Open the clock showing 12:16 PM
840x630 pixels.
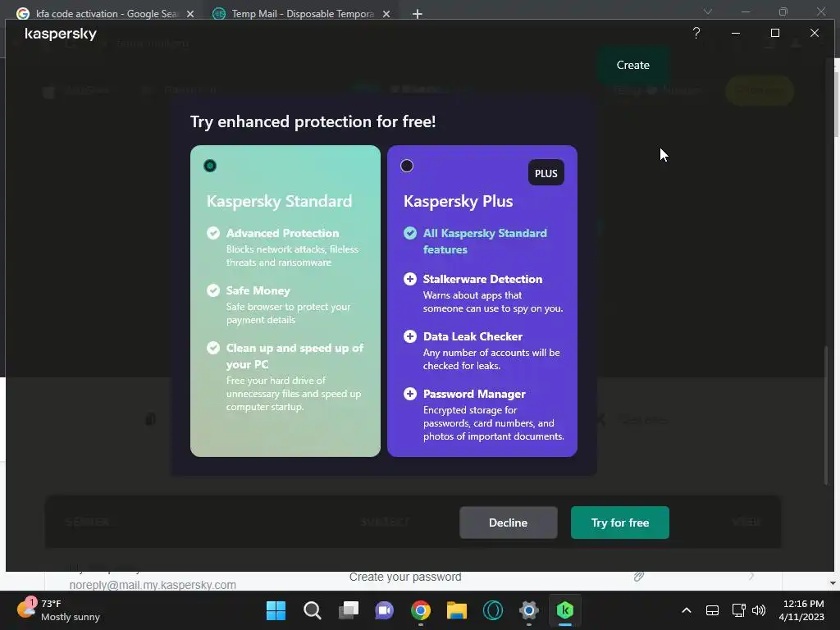click(x=801, y=610)
